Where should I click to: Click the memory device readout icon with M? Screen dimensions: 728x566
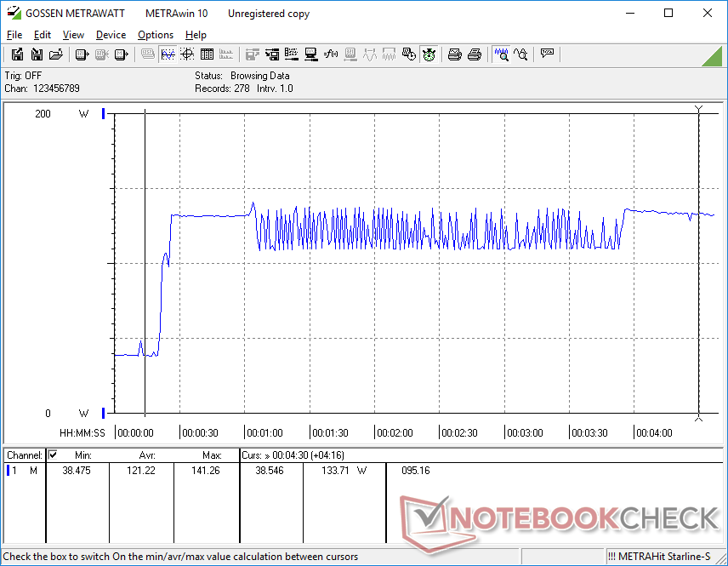(121, 54)
